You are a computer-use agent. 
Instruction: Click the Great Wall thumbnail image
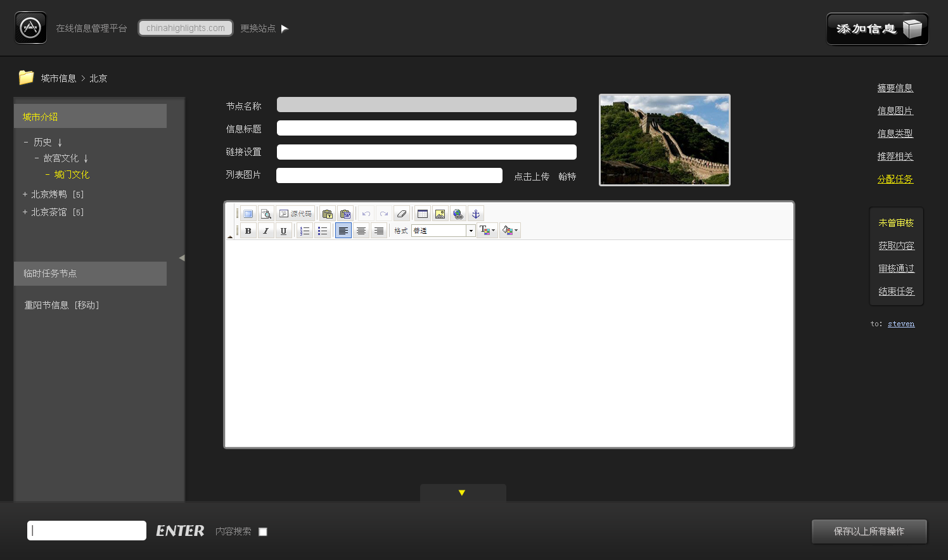tap(664, 140)
